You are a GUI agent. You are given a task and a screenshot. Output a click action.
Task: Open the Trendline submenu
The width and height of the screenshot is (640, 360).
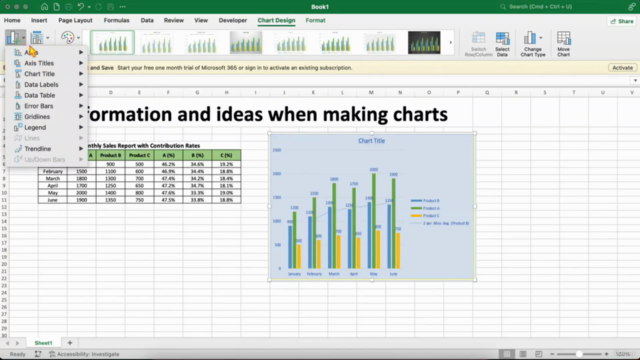48,149
